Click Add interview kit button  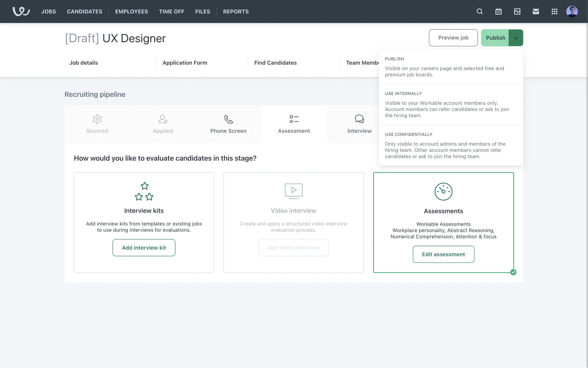coord(144,247)
